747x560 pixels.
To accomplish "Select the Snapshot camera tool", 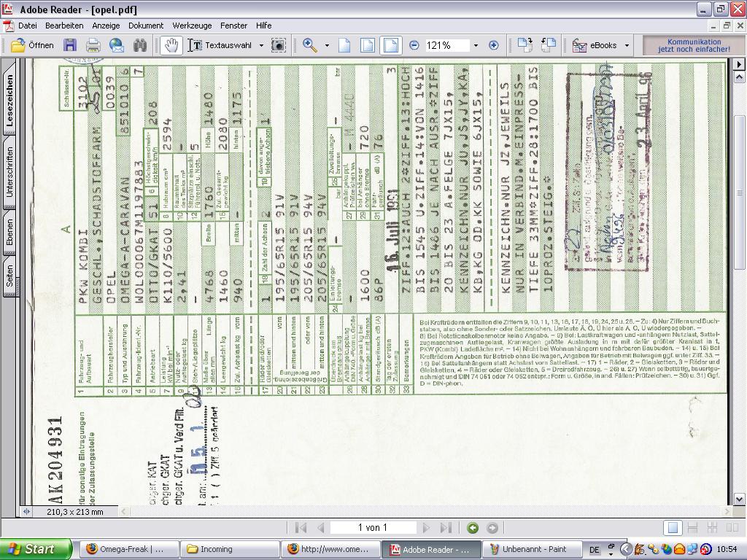I will pyautogui.click(x=278, y=45).
